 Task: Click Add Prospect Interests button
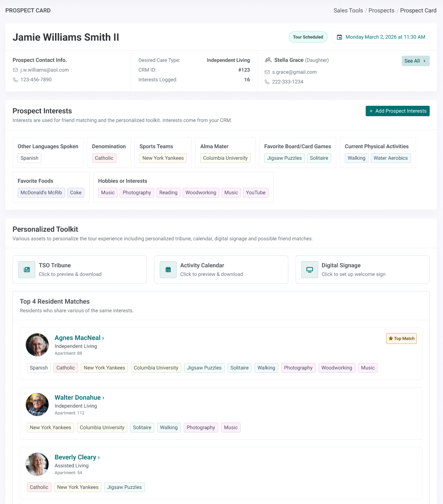click(397, 111)
